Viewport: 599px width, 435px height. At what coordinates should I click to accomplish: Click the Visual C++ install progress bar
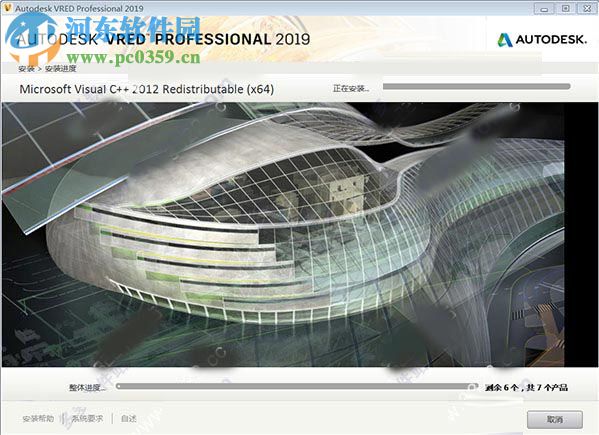476,87
